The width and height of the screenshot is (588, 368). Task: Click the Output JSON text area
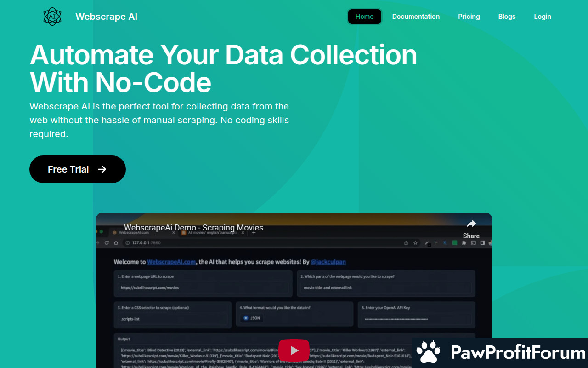tap(294, 355)
